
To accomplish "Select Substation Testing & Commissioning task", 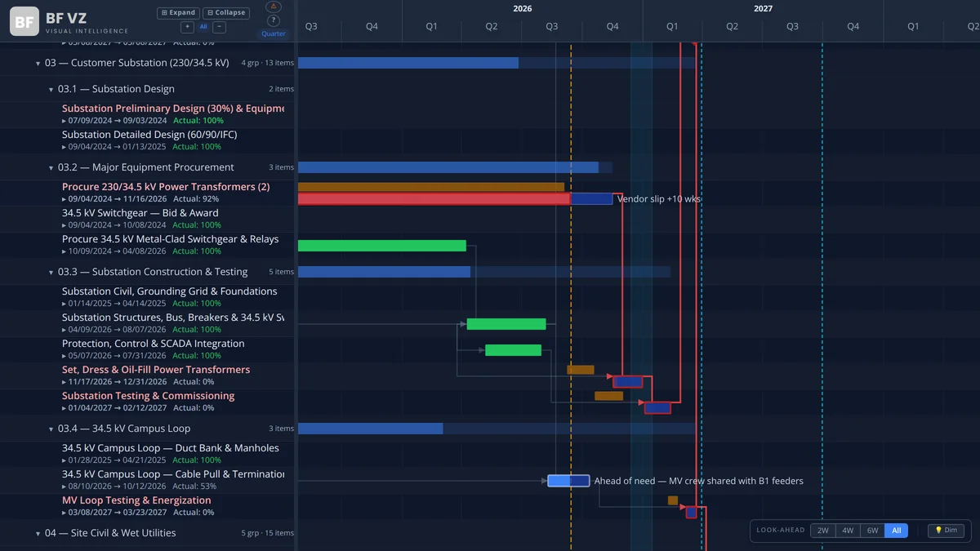I will point(149,396).
